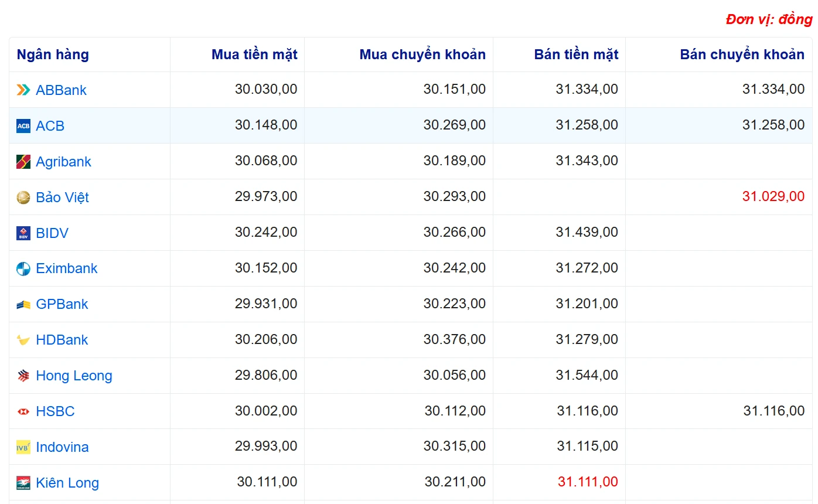Click the Eximbank logo icon
Image resolution: width=818 pixels, height=504 pixels.
(x=23, y=269)
